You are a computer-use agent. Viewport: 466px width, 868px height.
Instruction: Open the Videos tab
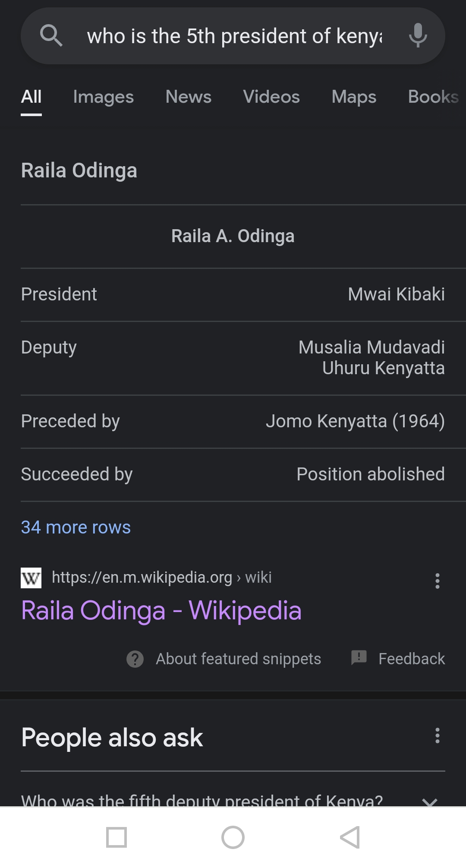(271, 97)
